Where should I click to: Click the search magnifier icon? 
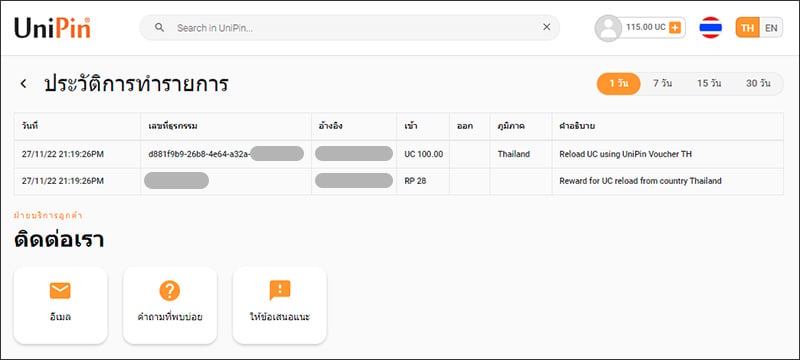[159, 28]
